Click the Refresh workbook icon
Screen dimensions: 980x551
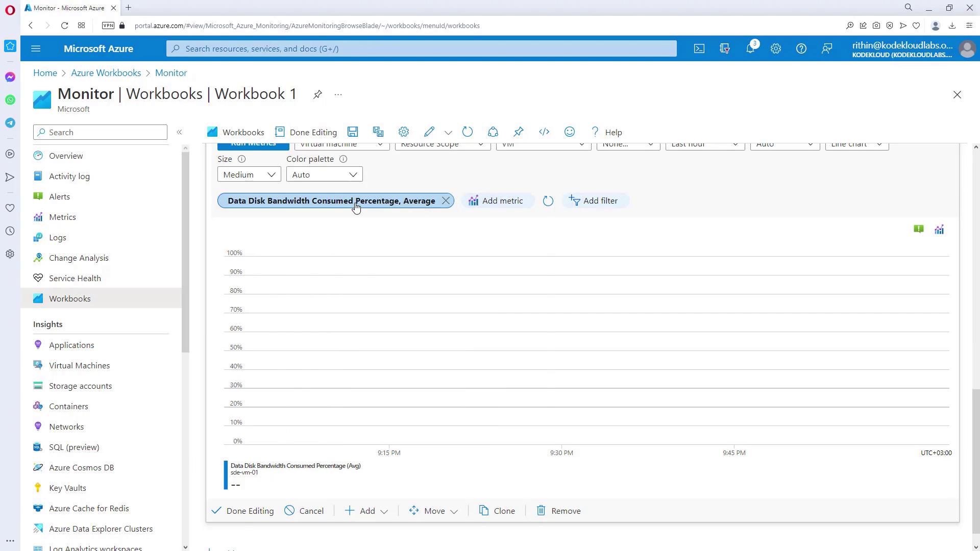(468, 132)
